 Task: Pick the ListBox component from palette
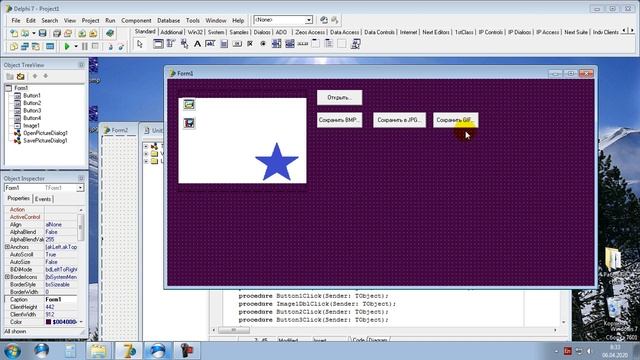click(276, 44)
